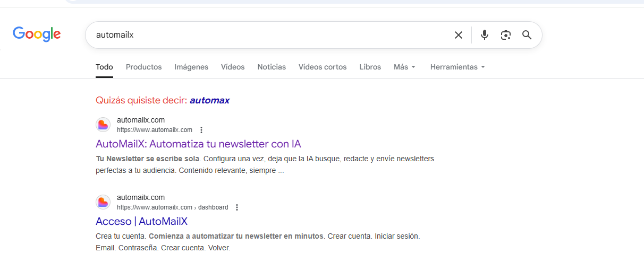The height and width of the screenshot is (262, 644).
Task: Expand the Más dropdown
Action: pos(404,67)
